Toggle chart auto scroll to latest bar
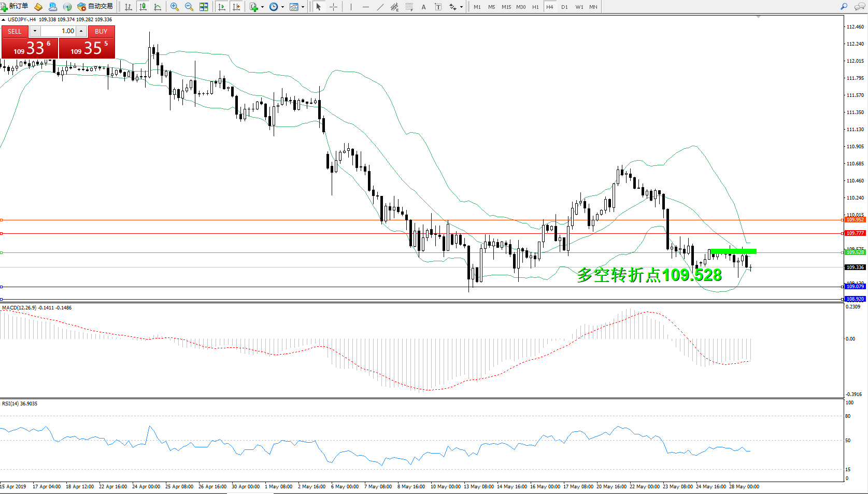The width and height of the screenshot is (868, 494). (222, 7)
